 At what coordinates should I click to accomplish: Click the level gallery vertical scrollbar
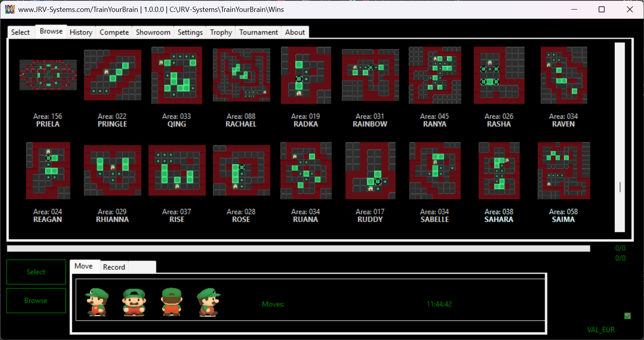pos(620,137)
